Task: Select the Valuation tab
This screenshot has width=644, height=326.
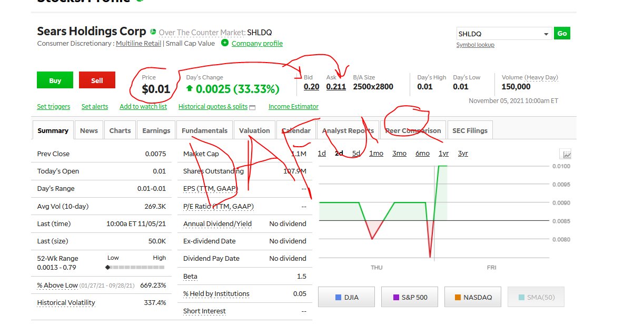Action: (x=254, y=130)
